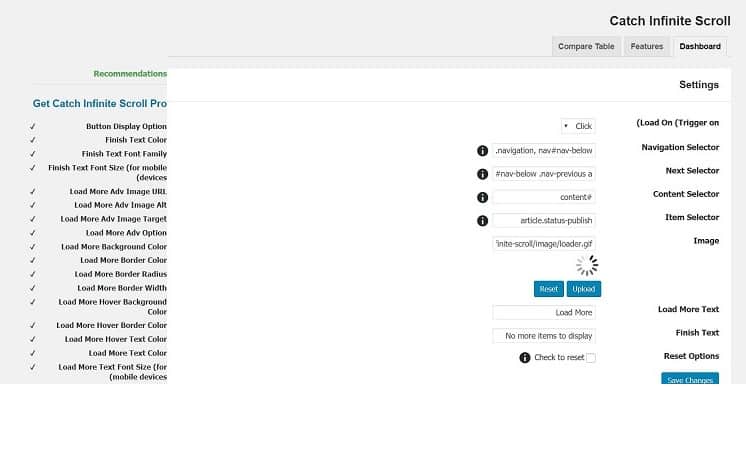This screenshot has height=450, width=746.
Task: Click Finish Text Font Family feature text
Action: pos(124,154)
